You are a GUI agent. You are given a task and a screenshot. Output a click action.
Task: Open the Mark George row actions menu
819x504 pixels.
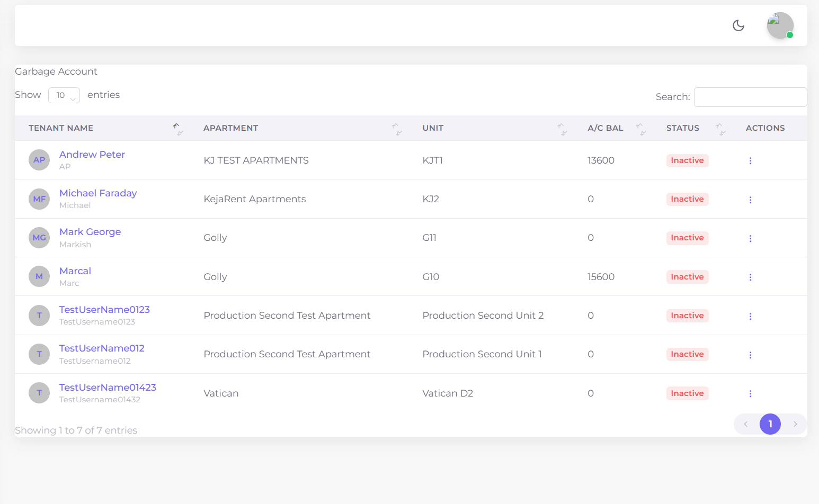click(750, 238)
